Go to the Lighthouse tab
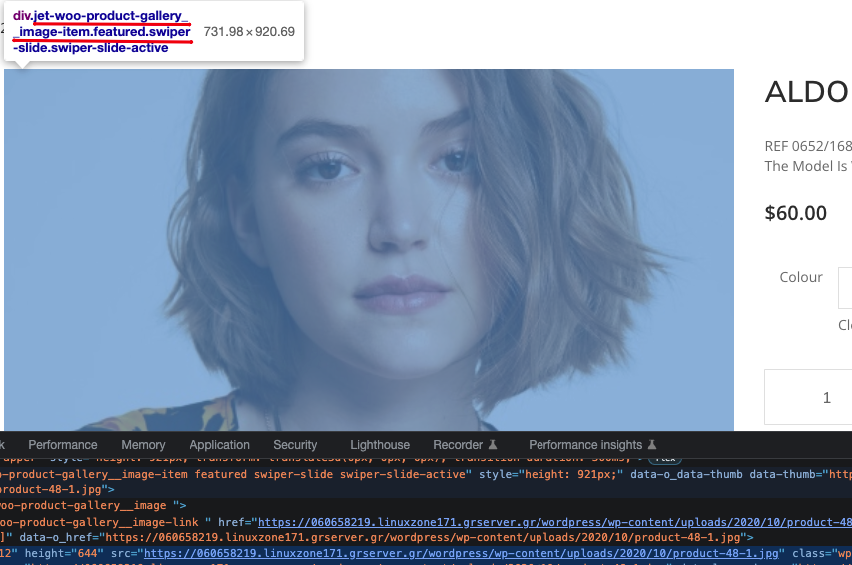The image size is (852, 565). [x=380, y=445]
